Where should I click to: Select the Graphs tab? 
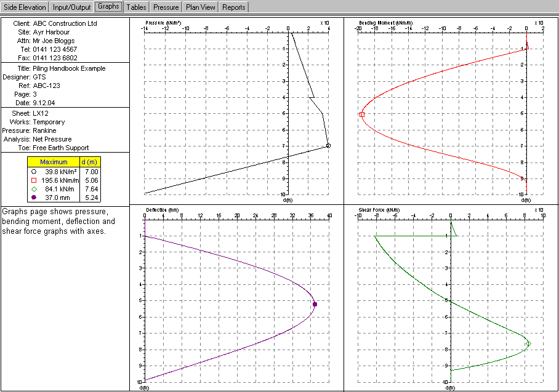point(108,7)
